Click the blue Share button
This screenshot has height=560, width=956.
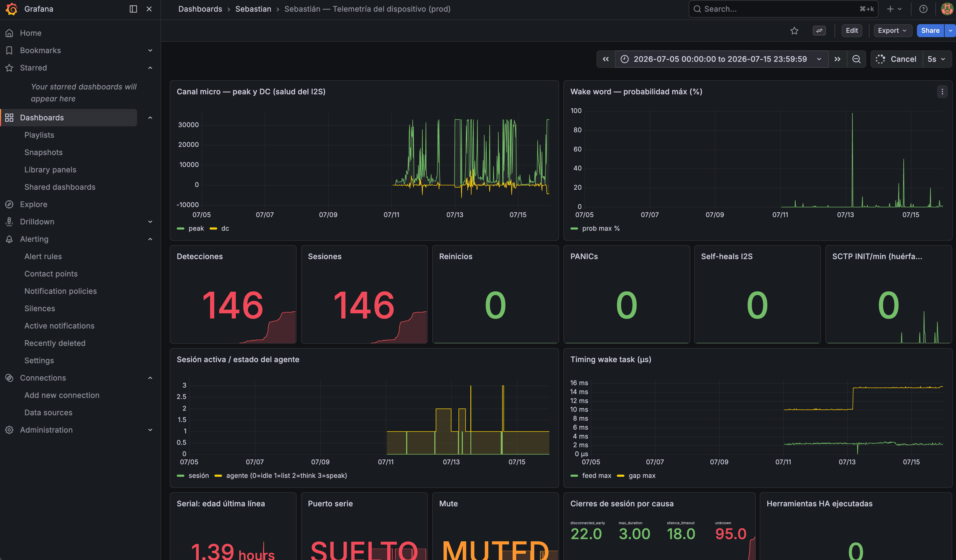click(930, 31)
